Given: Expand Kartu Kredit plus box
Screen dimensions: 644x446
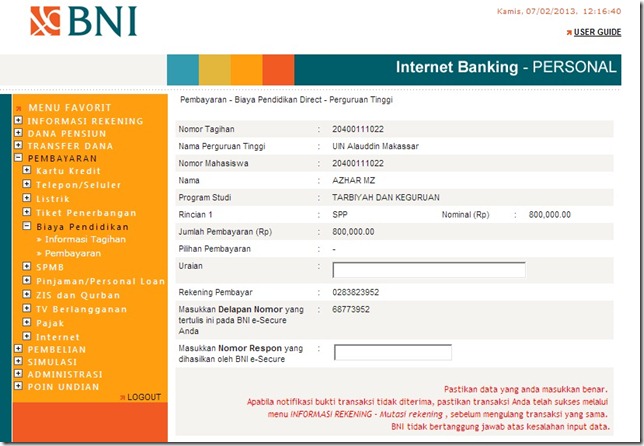Looking at the screenshot, I should (27, 170).
